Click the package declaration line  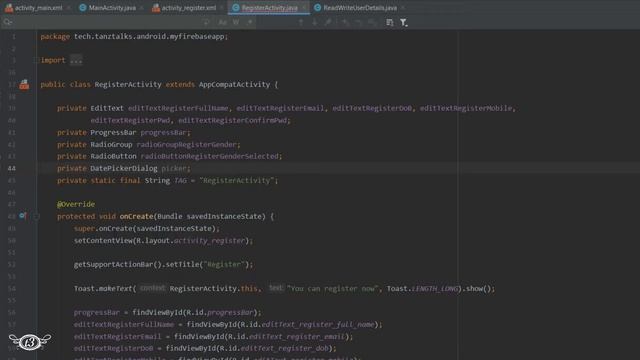pos(134,36)
